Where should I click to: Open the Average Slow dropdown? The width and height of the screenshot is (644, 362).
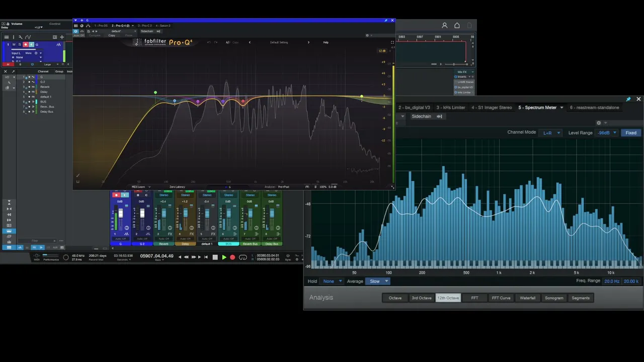pos(378,281)
